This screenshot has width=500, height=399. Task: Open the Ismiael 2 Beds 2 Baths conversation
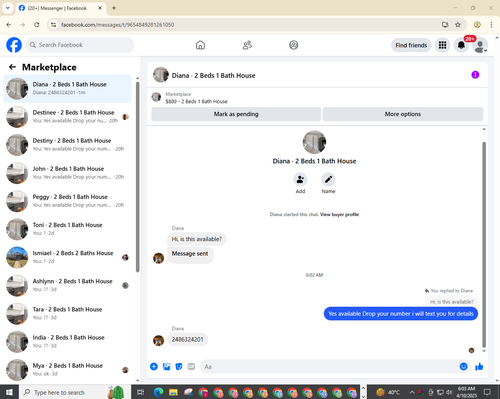coord(67,257)
